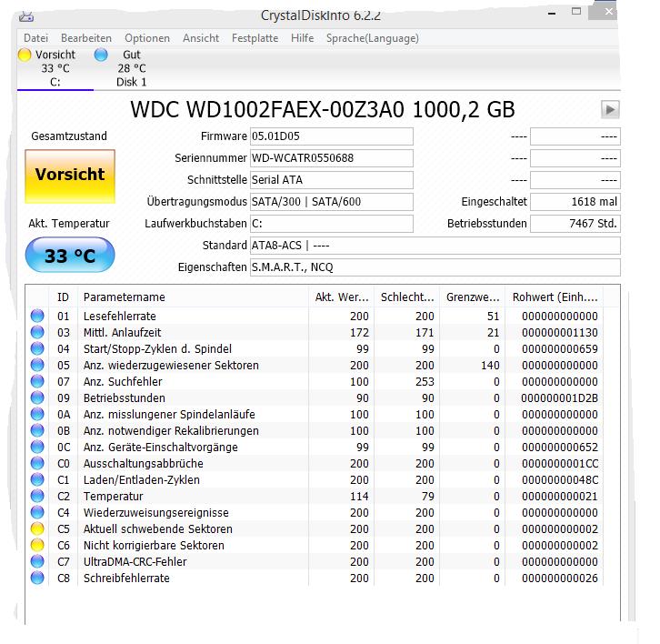660x644 pixels.
Task: Click blue status icon of row 04 Start/Stopp-Zyklen
Action: click(x=37, y=348)
